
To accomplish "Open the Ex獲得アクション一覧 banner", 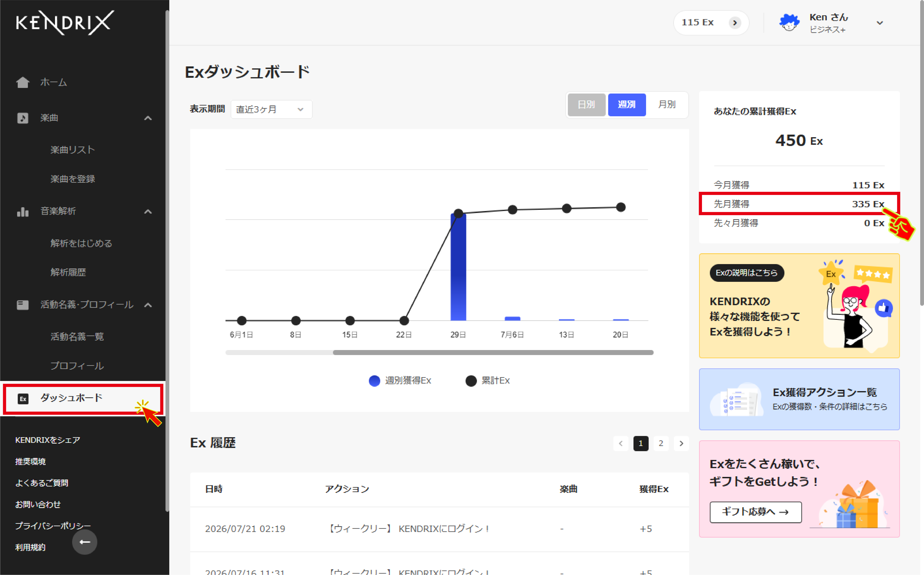I will coord(799,399).
